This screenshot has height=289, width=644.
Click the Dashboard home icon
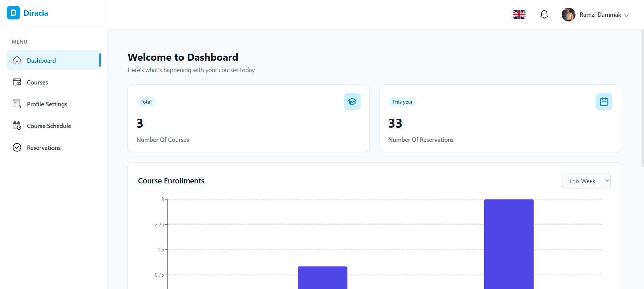pos(17,60)
